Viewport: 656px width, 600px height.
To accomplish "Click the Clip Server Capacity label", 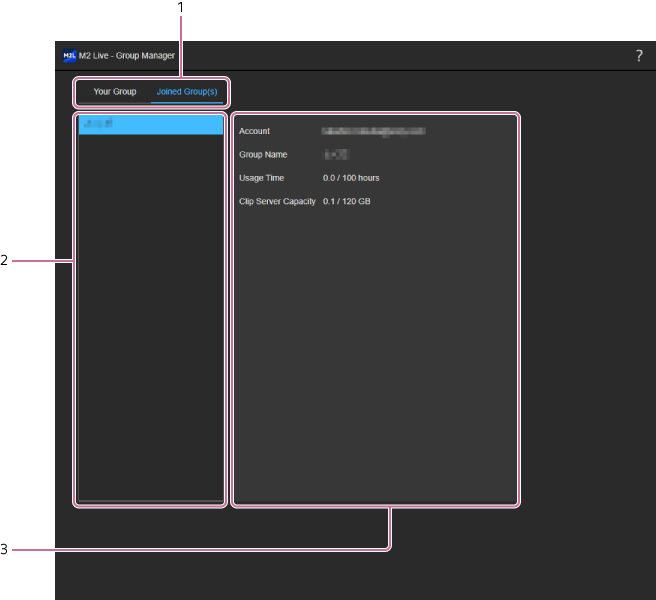I will (277, 201).
